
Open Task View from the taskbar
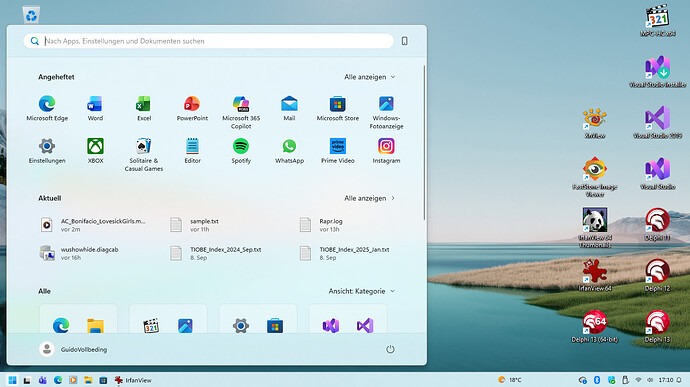click(x=27, y=380)
